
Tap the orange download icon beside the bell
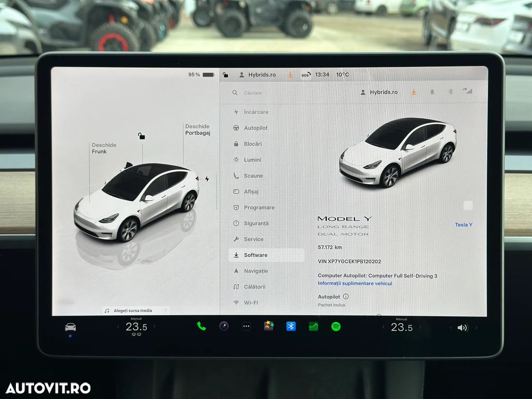414,92
